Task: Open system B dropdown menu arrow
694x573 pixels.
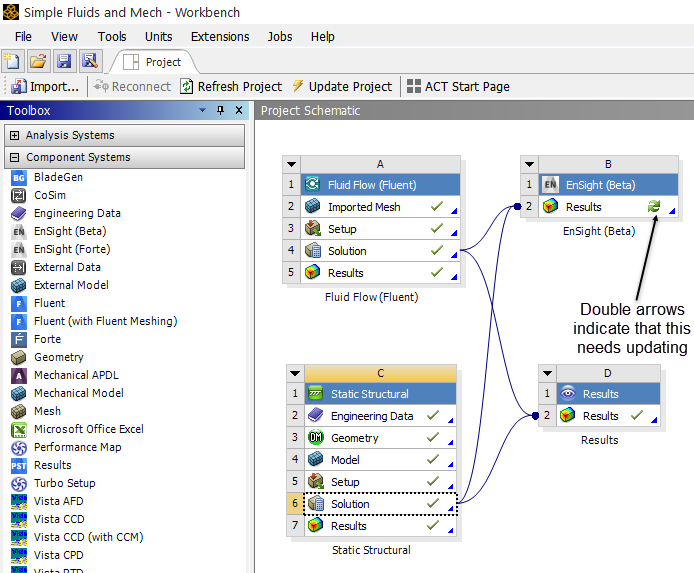Action: click(529, 165)
